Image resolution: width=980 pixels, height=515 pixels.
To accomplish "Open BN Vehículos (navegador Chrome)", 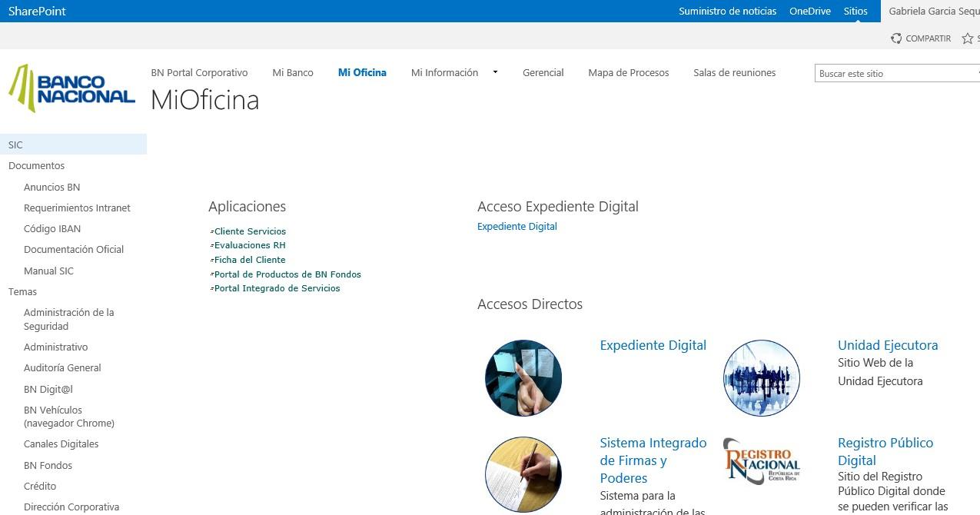I will (x=69, y=417).
